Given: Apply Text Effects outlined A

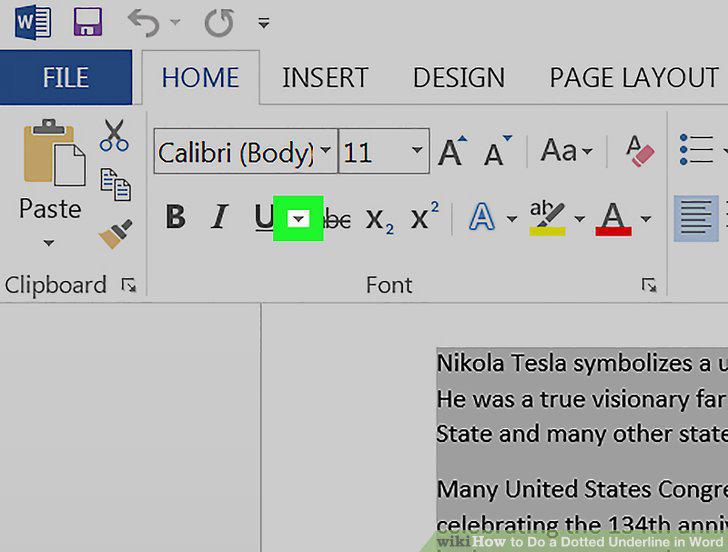Looking at the screenshot, I should [481, 217].
